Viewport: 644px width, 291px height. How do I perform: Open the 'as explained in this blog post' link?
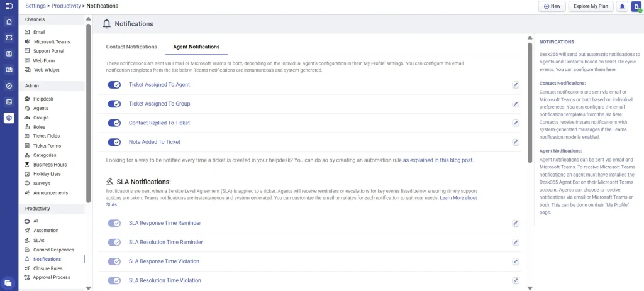click(x=438, y=160)
